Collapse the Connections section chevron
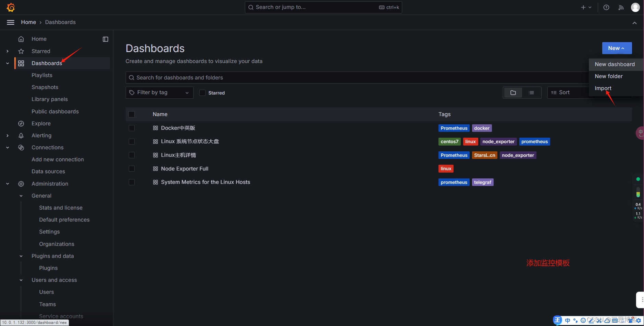The width and height of the screenshot is (644, 326). [x=8, y=148]
